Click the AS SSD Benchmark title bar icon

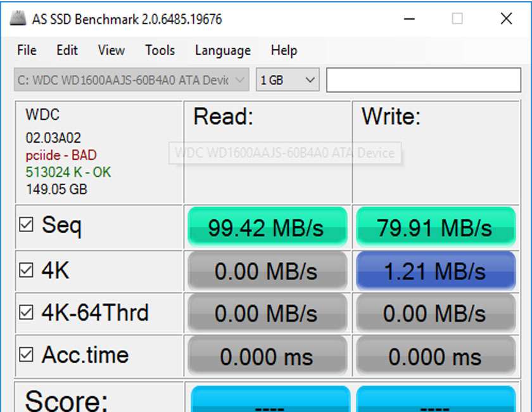tap(17, 18)
